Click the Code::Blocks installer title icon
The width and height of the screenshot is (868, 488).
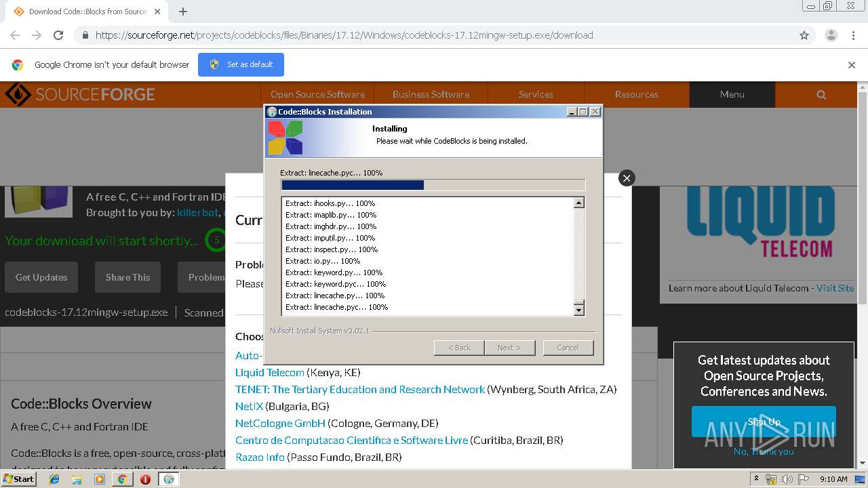tap(272, 112)
